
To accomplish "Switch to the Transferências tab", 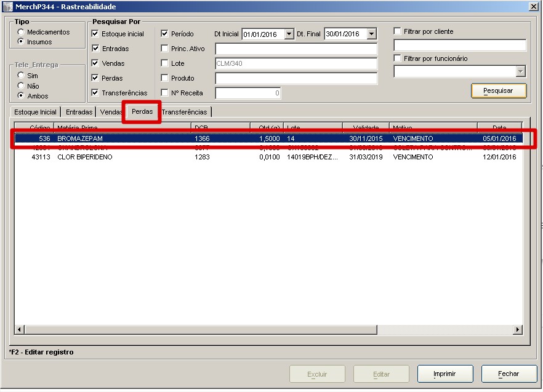I will click(x=185, y=112).
